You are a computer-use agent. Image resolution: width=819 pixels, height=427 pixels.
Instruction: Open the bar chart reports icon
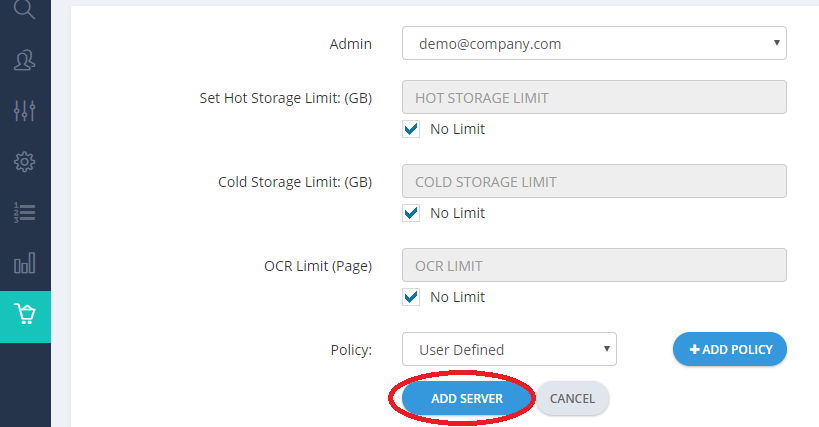pyautogui.click(x=25, y=263)
